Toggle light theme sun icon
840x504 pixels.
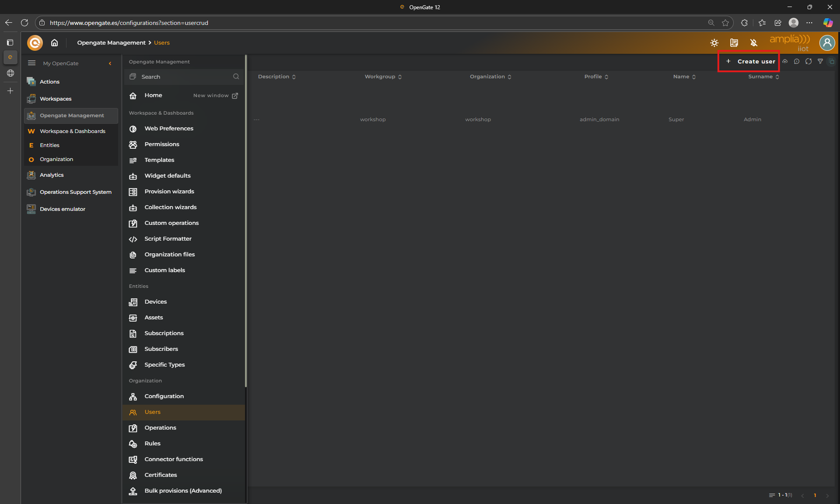714,43
